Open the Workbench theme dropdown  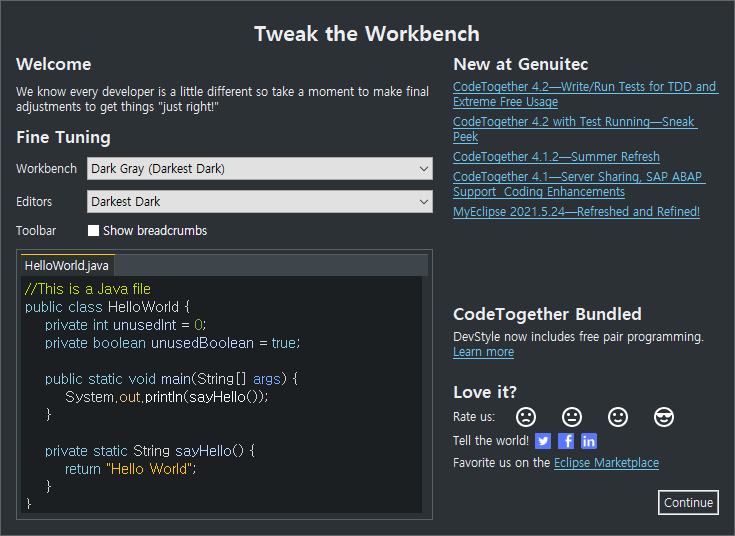[x=260, y=168]
